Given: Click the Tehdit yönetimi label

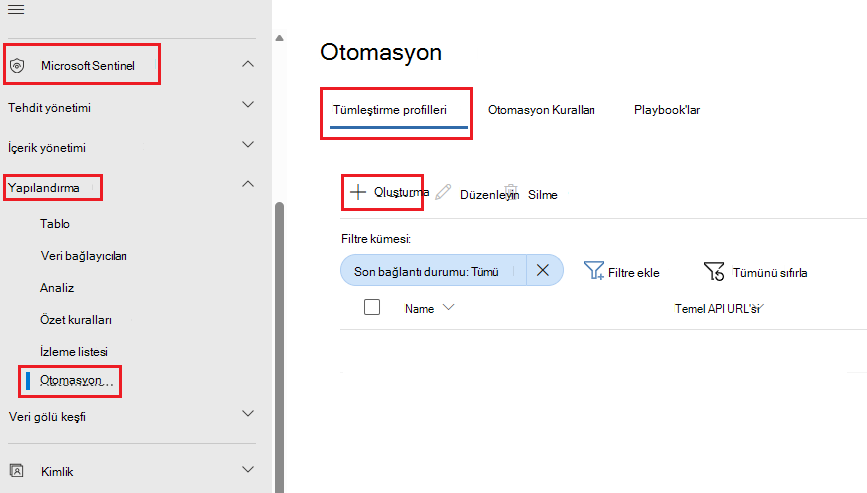Looking at the screenshot, I should point(49,108).
